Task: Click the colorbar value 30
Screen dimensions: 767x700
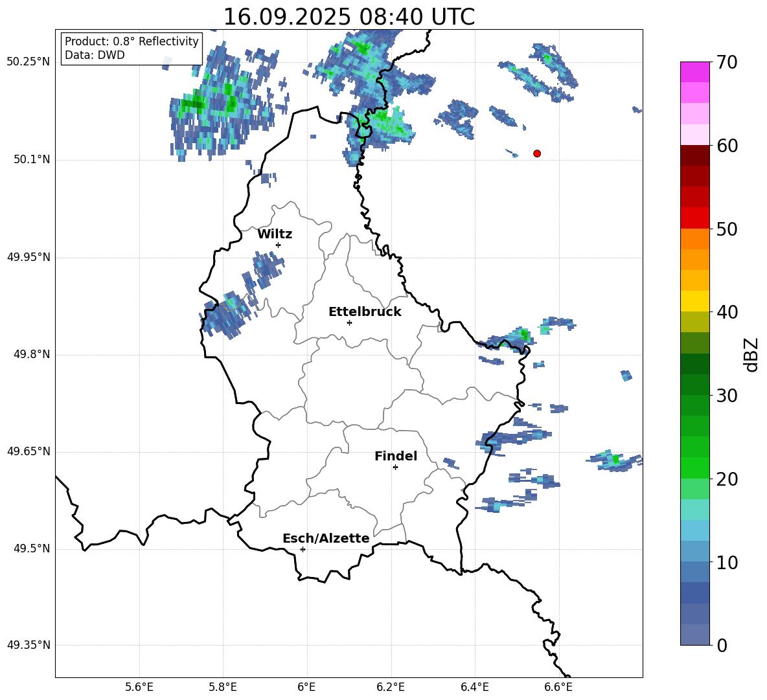Action: (727, 396)
